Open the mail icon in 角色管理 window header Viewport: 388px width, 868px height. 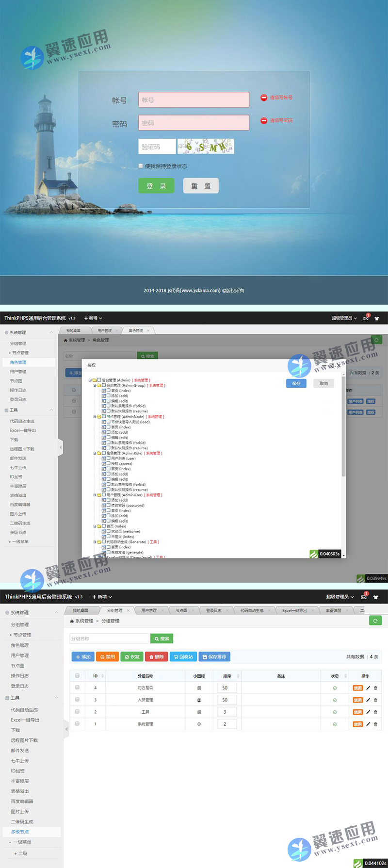pos(366,318)
